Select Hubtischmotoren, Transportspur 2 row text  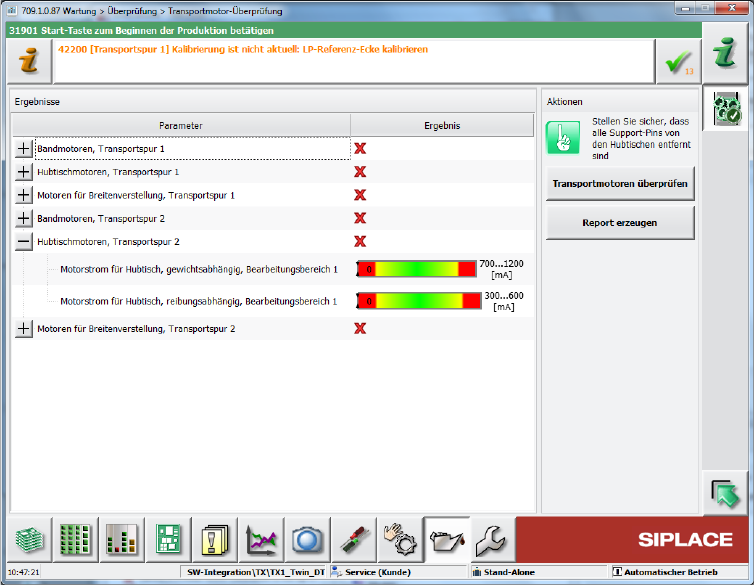pyautogui.click(x=108, y=242)
